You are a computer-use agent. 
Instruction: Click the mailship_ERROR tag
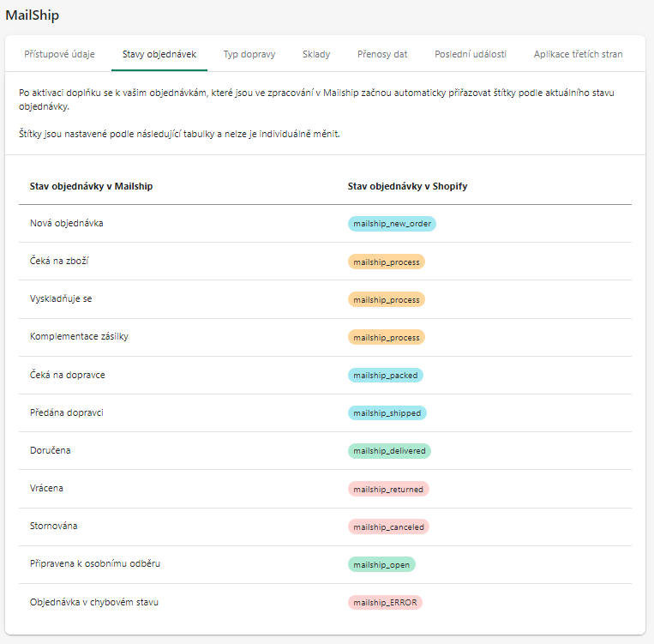click(x=385, y=602)
